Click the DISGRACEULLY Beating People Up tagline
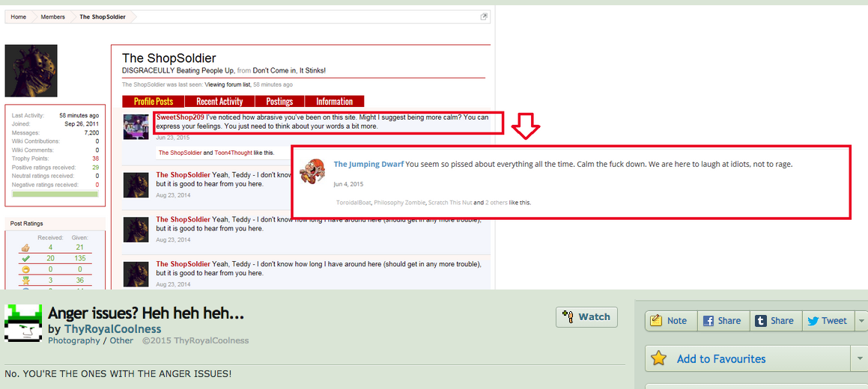The height and width of the screenshot is (389, 868). [177, 71]
